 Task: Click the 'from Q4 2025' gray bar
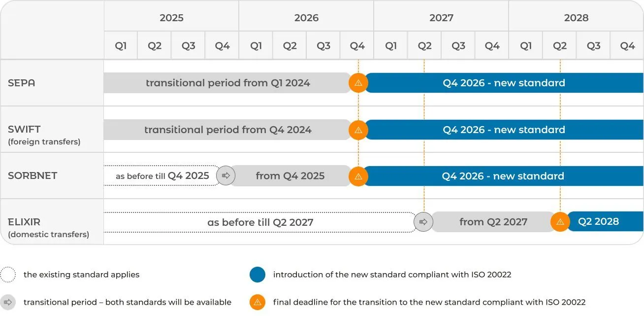point(290,176)
